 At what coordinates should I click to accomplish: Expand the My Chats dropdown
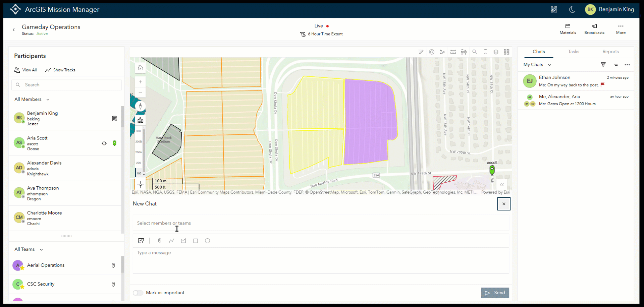pyautogui.click(x=537, y=65)
